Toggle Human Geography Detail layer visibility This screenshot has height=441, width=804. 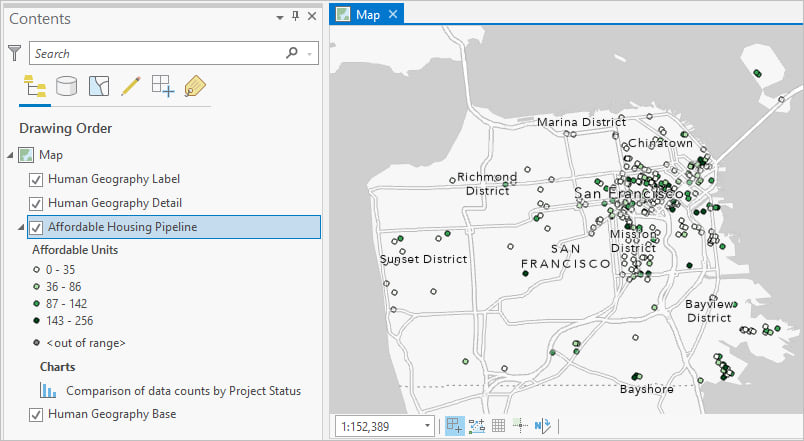click(x=37, y=203)
